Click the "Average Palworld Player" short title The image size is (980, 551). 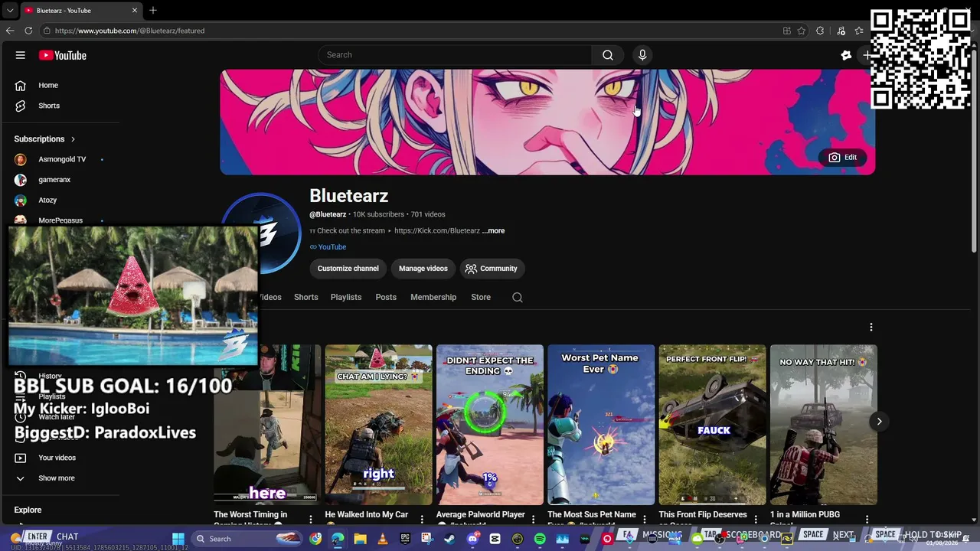[x=481, y=515]
